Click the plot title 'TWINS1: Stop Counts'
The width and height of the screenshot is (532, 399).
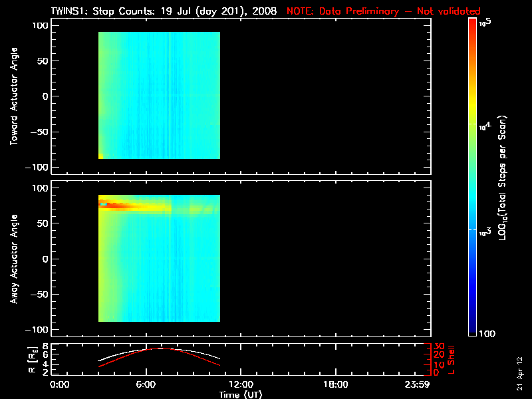coord(103,11)
